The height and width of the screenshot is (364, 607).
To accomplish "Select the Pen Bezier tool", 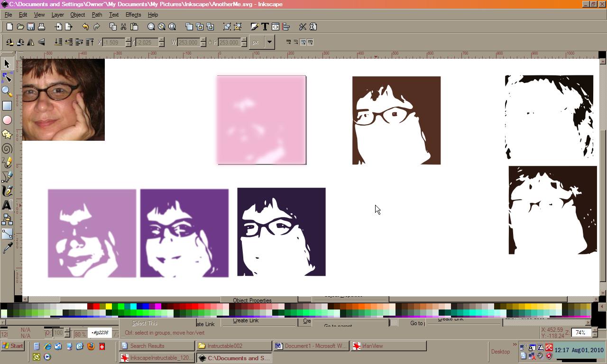I will [7, 177].
